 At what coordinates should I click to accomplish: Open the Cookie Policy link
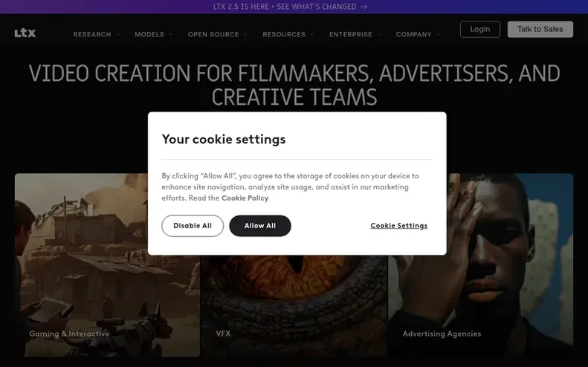coord(245,198)
